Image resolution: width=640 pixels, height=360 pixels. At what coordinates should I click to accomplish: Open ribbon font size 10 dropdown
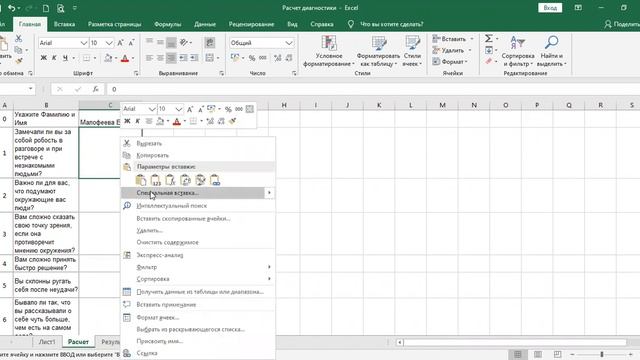pyautogui.click(x=109, y=43)
